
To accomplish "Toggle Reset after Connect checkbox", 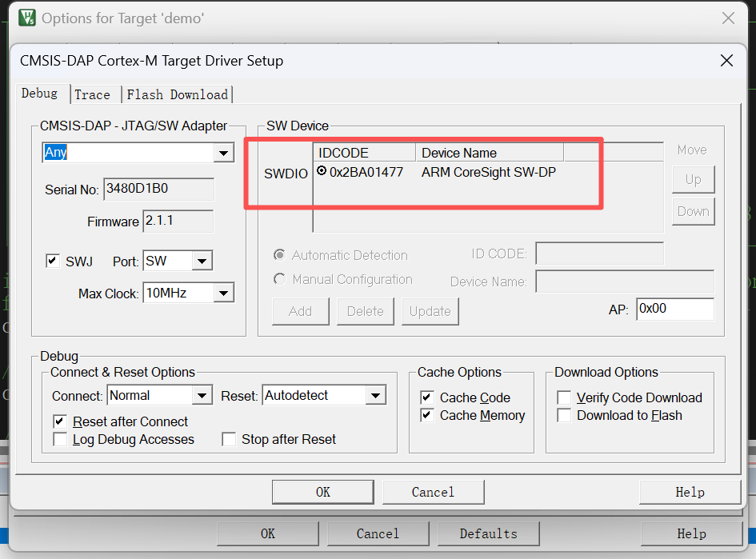I will (x=60, y=421).
